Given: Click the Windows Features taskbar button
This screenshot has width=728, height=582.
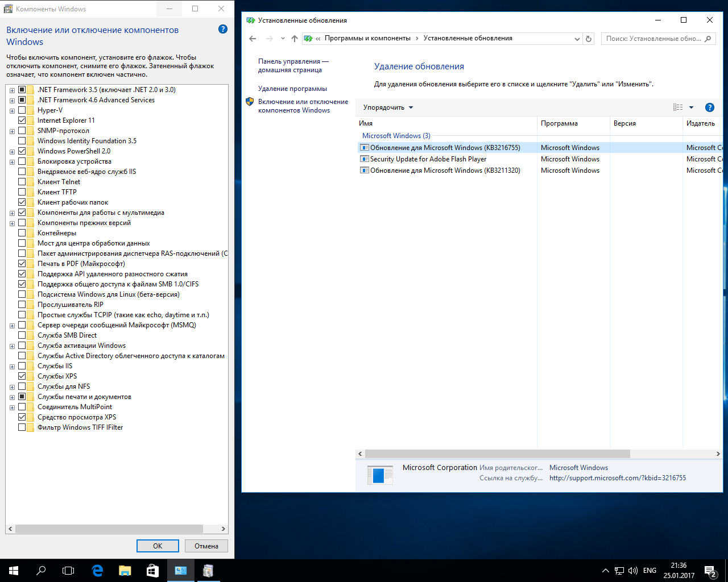Looking at the screenshot, I should pyautogui.click(x=208, y=571).
